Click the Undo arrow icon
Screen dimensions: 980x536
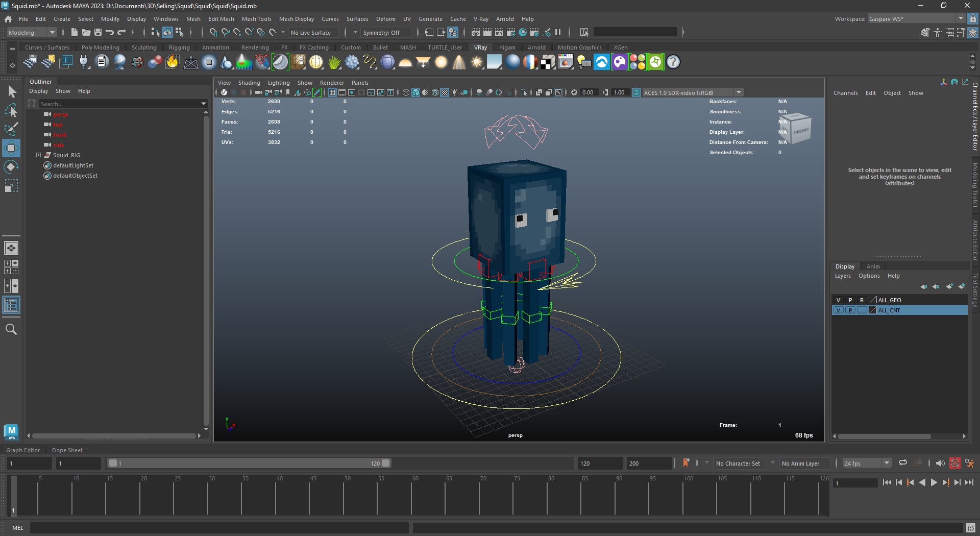click(x=110, y=32)
